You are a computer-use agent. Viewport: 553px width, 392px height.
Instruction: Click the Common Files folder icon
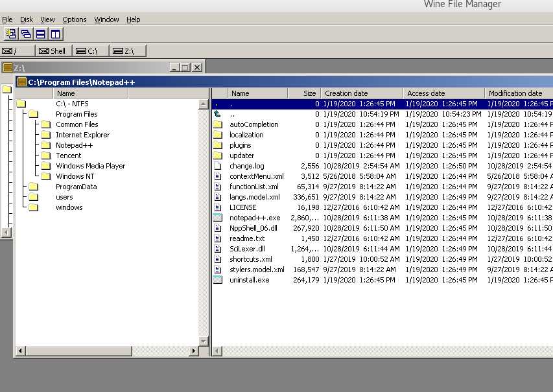pos(45,124)
